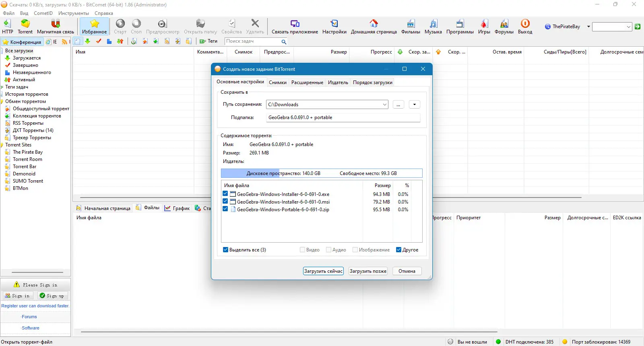Open RSS Торренты in sidebar

(x=28, y=123)
